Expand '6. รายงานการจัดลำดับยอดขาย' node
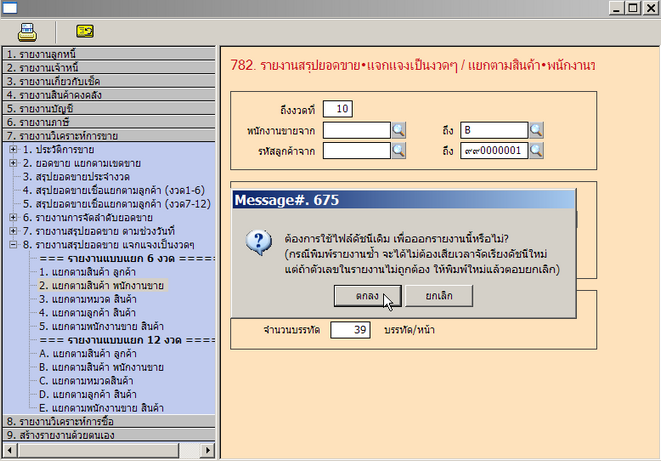661x461 pixels. pos(12,217)
